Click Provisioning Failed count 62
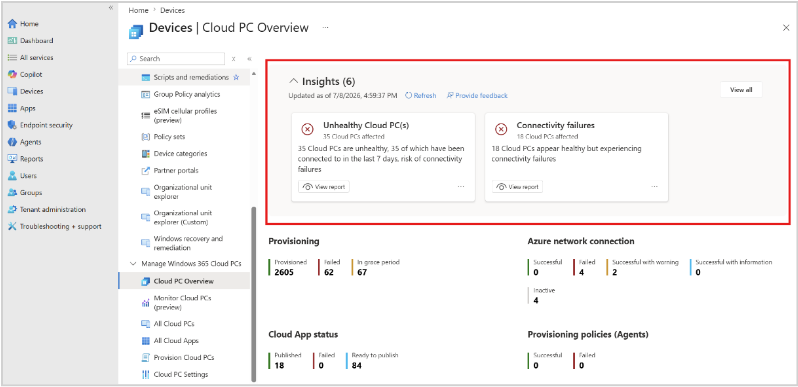This screenshot has width=798, height=387. click(329, 272)
